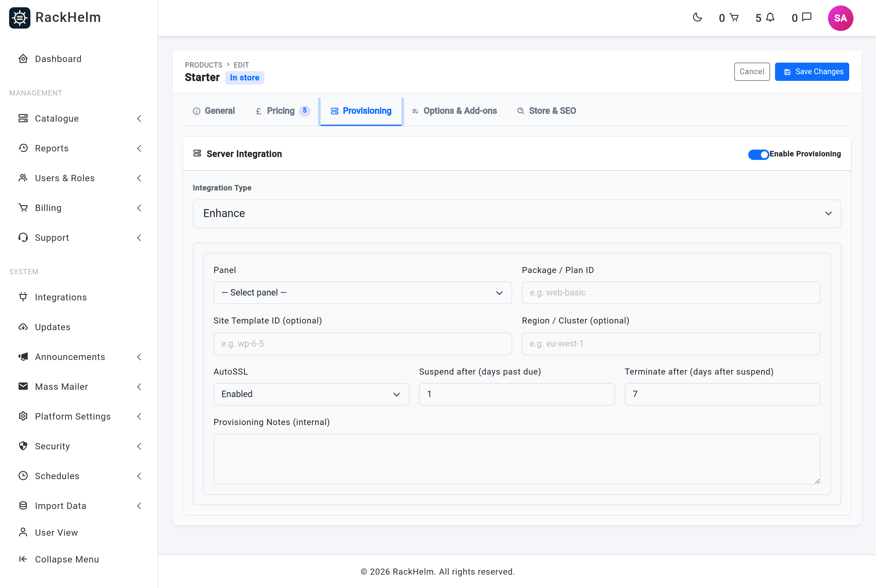Expand the Platform Settings chevron
Image resolution: width=876 pixels, height=588 pixels.
coord(139,416)
